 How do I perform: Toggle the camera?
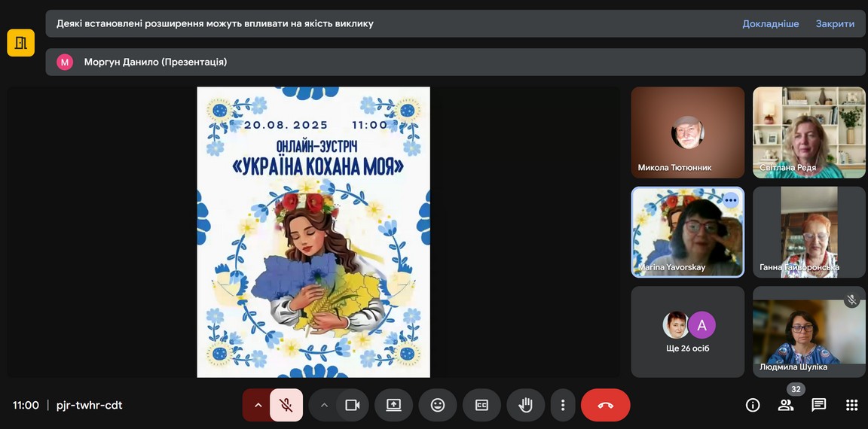click(352, 405)
